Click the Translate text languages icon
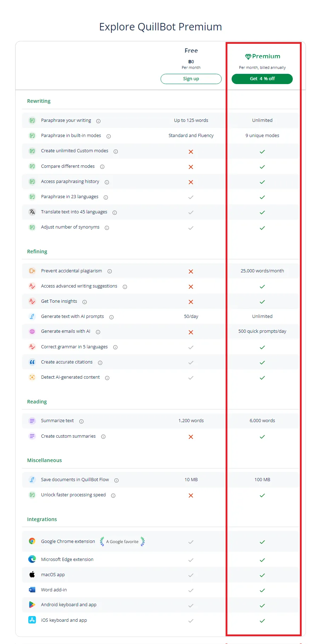The width and height of the screenshot is (320, 644). 32,212
